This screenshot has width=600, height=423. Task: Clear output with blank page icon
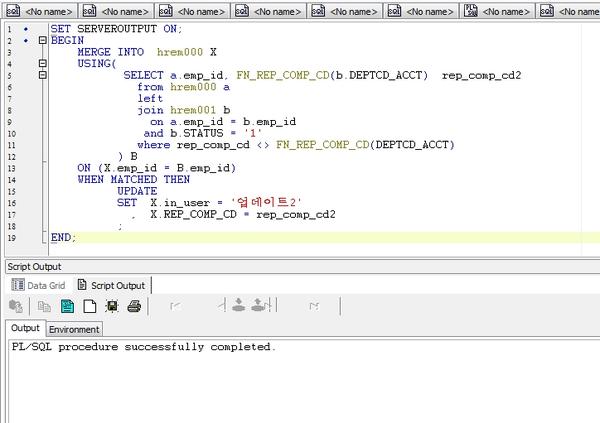coord(90,306)
